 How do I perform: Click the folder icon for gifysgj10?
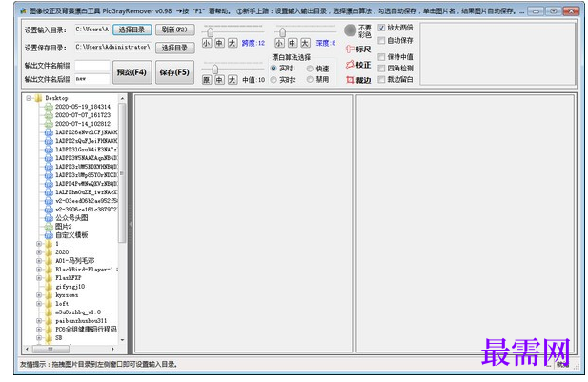pos(49,287)
